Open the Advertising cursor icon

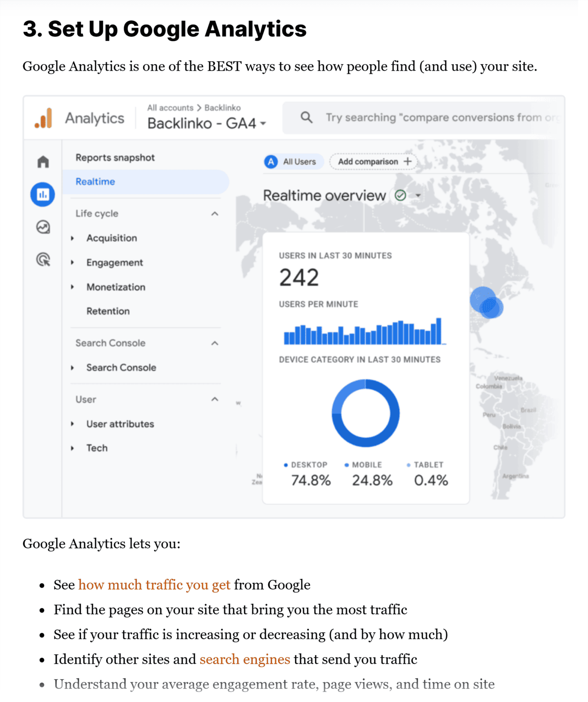pyautogui.click(x=43, y=259)
